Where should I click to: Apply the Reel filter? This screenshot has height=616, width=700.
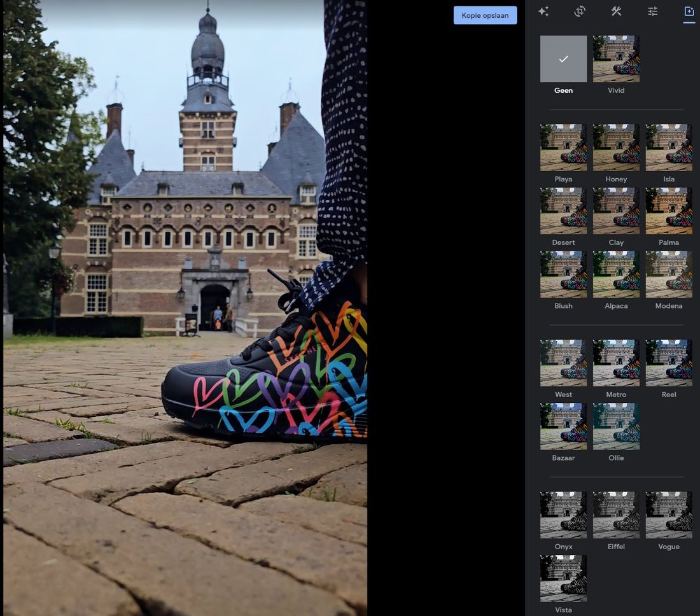[x=669, y=363]
